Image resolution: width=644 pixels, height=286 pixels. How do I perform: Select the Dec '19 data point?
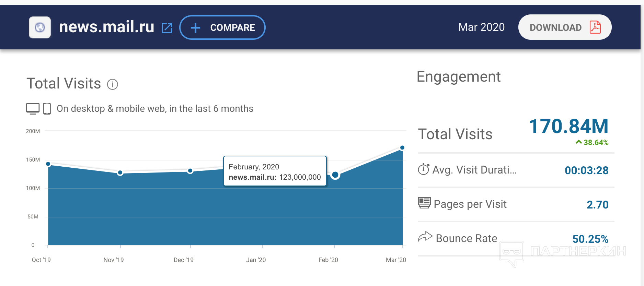190,171
